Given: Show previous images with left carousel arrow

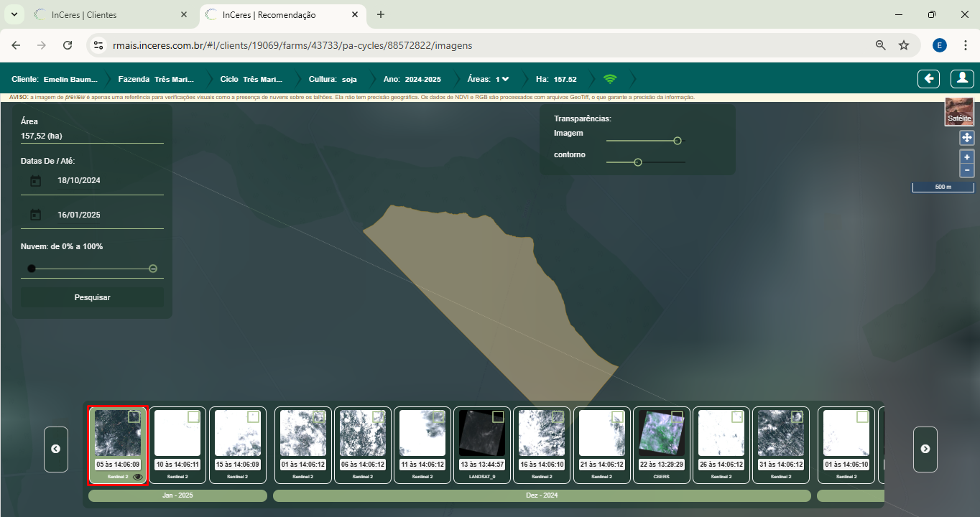Looking at the screenshot, I should (56, 449).
